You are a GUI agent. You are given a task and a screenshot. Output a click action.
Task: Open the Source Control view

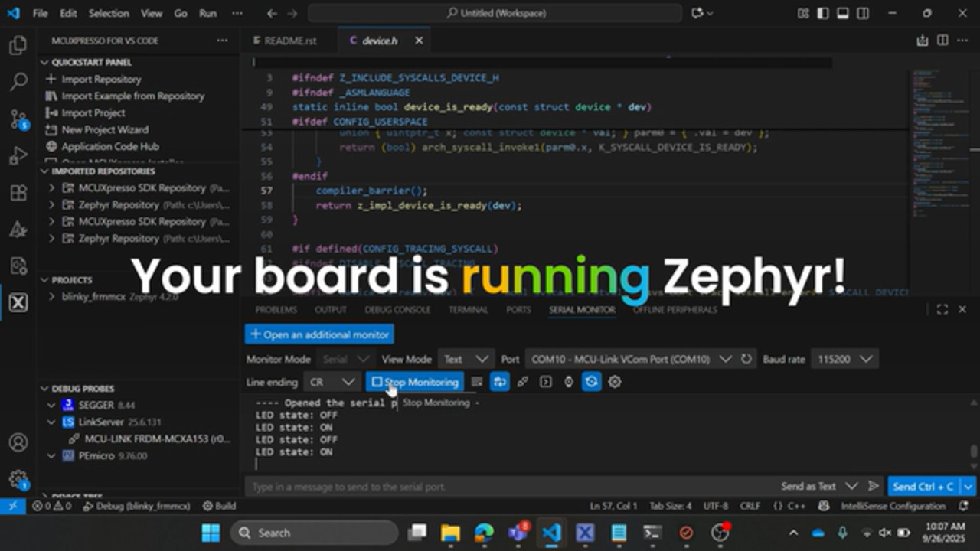18,119
